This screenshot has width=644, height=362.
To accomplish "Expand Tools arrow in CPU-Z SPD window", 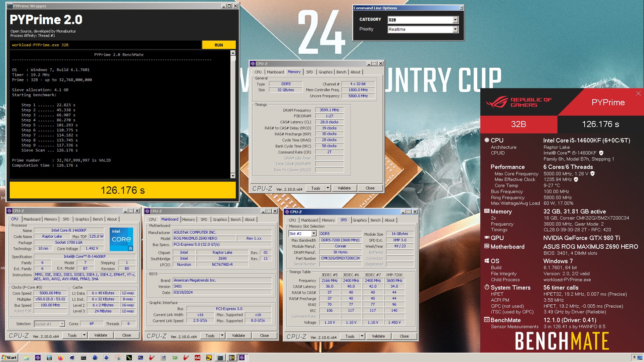I will (x=362, y=336).
